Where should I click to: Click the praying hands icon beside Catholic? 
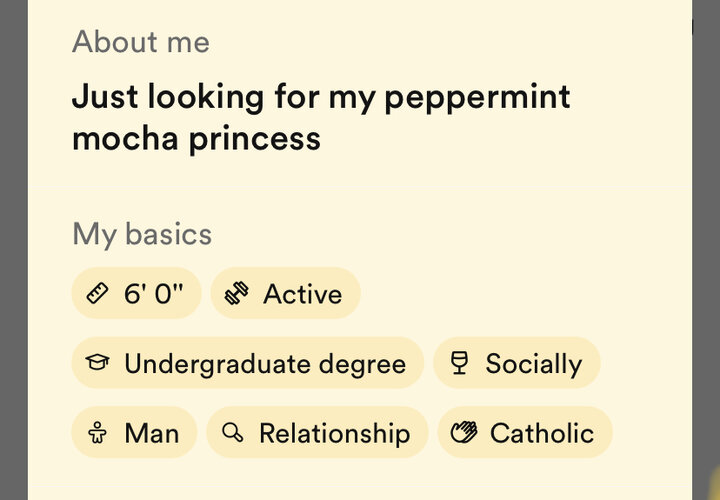[463, 433]
